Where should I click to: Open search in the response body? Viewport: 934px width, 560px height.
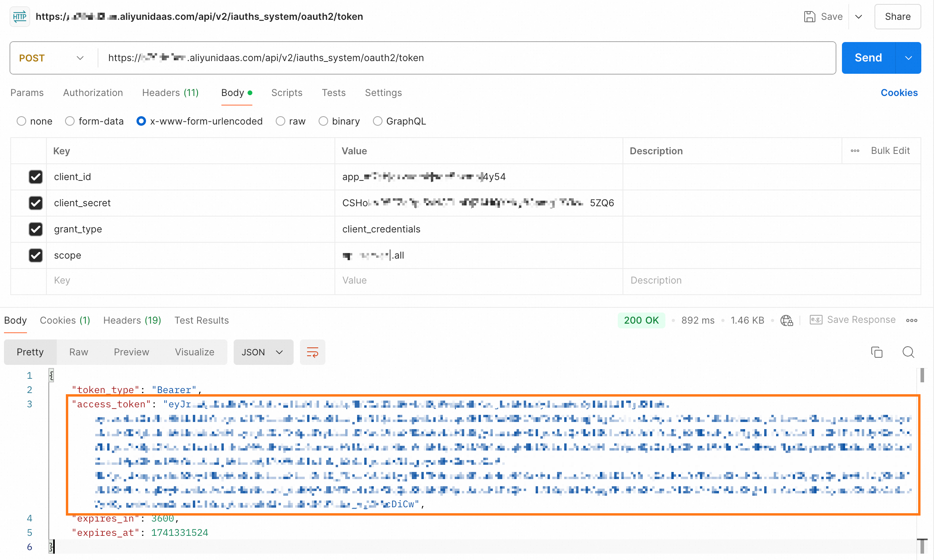coord(908,352)
